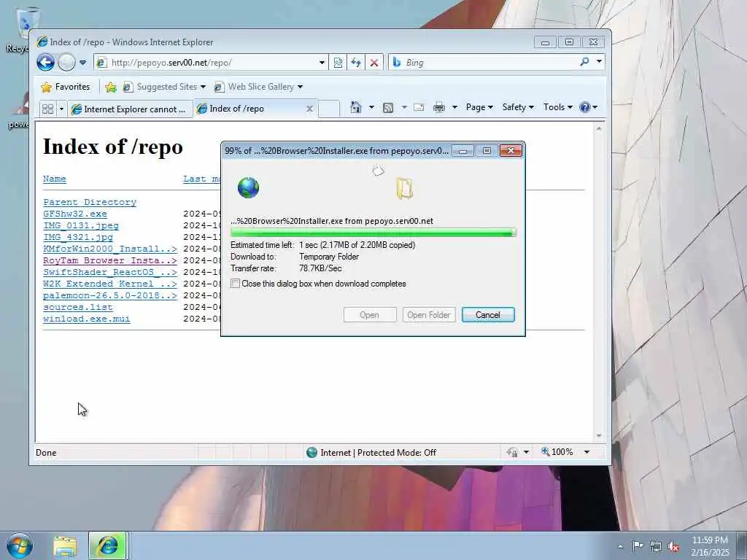Click the page vertical scrollbar down arrow
The width and height of the screenshot is (747, 560).
click(599, 436)
